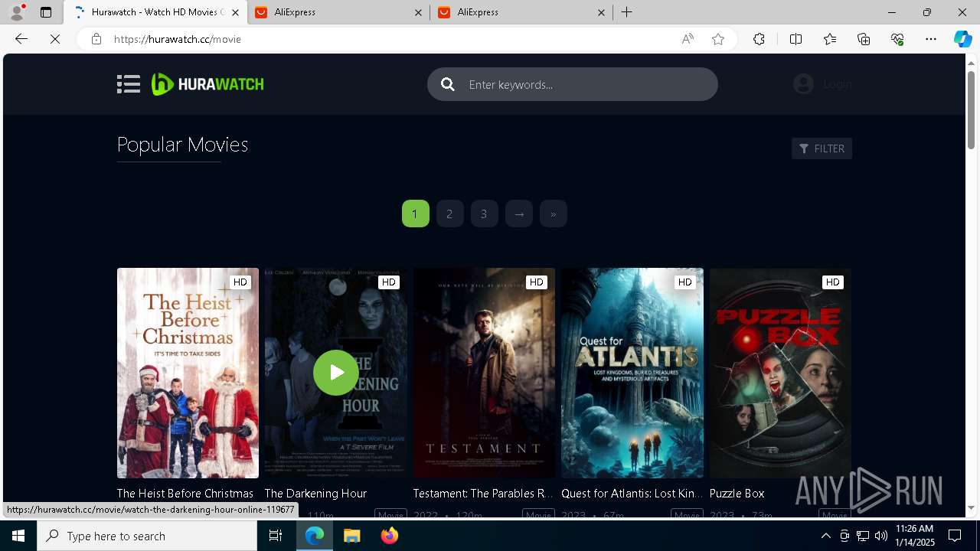Close the second AliExpress tab
The width and height of the screenshot is (980, 551).
pyautogui.click(x=601, y=12)
